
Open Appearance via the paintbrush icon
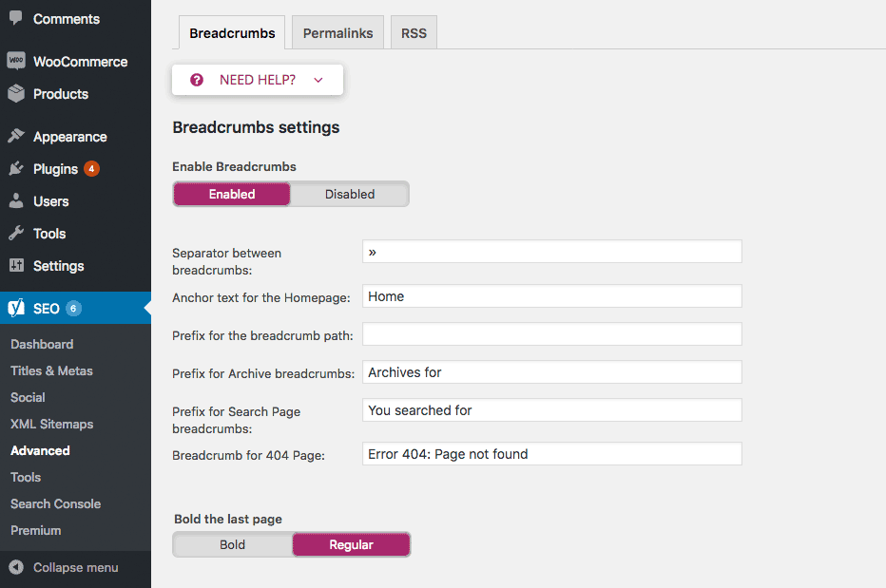point(16,136)
